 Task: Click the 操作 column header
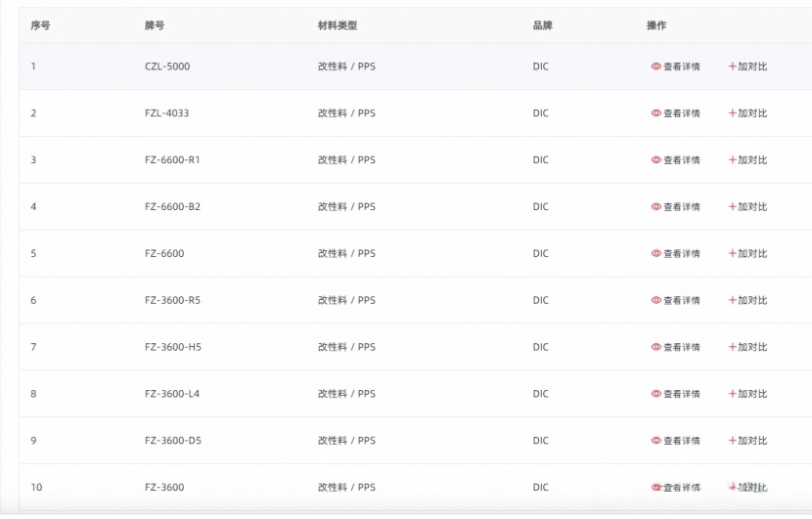pyautogui.click(x=656, y=25)
